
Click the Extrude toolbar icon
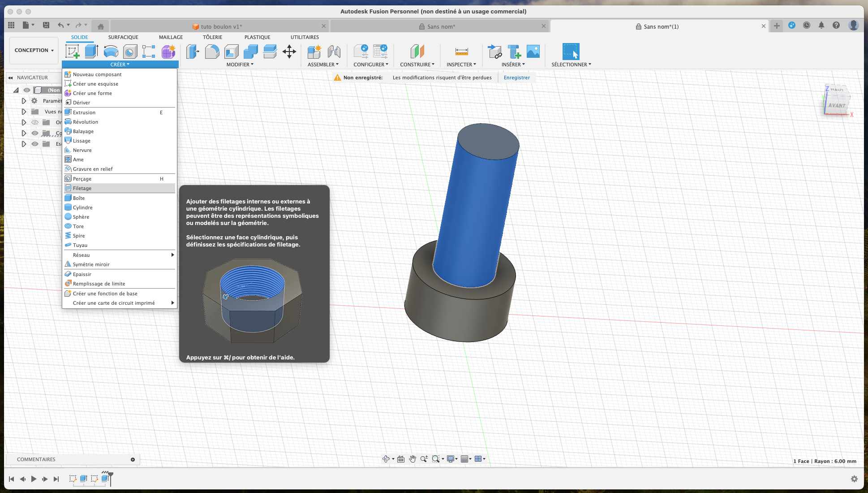(91, 52)
